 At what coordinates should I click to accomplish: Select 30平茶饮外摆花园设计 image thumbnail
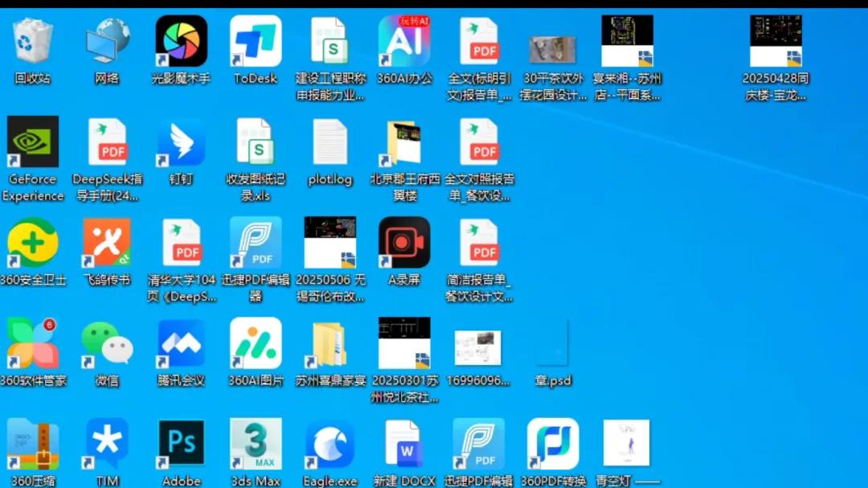click(552, 49)
